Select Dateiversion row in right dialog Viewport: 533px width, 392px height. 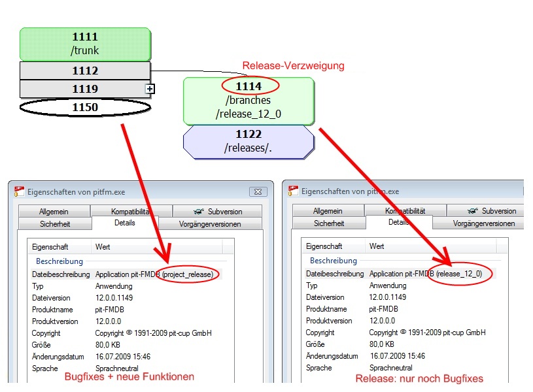400,297
